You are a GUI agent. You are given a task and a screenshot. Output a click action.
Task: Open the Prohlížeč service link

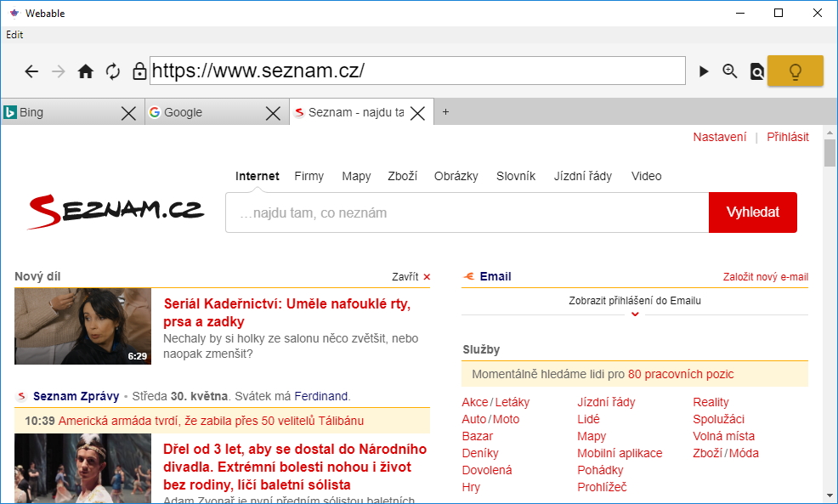point(602,488)
